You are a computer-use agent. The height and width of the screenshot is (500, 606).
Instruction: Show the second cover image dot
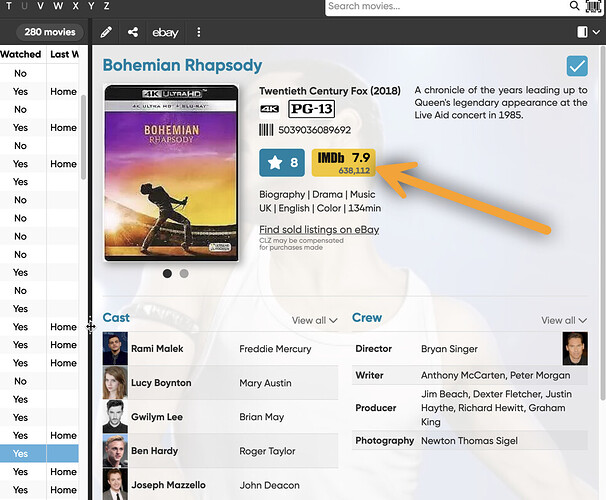point(184,273)
